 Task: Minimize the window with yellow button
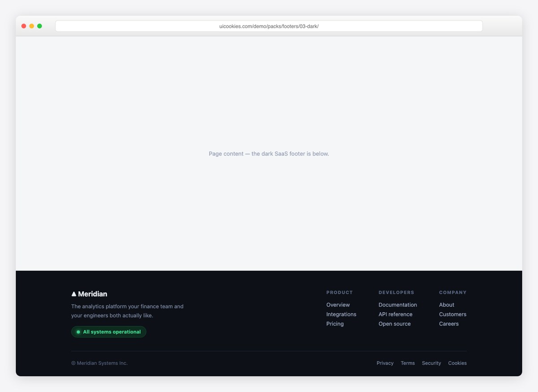coord(31,26)
